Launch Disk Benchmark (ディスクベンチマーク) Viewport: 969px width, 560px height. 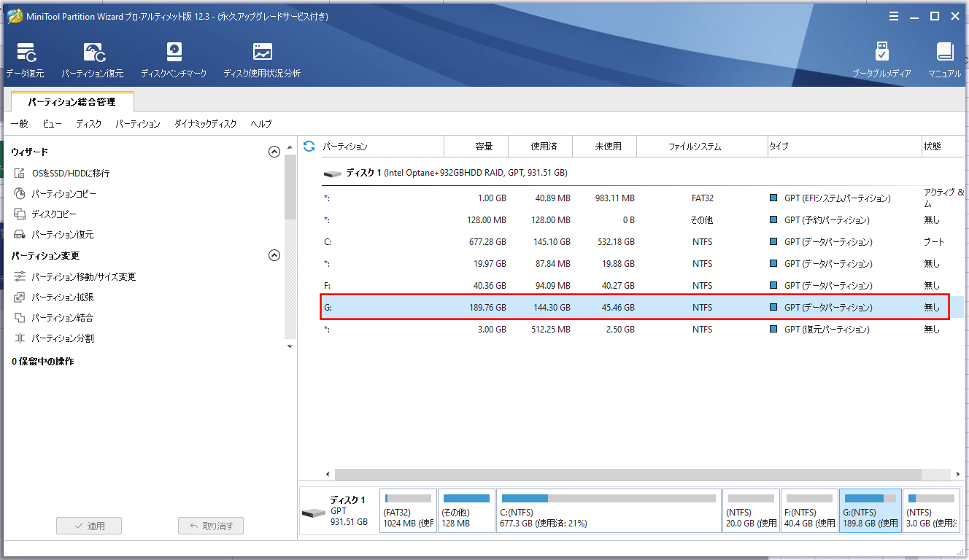(174, 60)
